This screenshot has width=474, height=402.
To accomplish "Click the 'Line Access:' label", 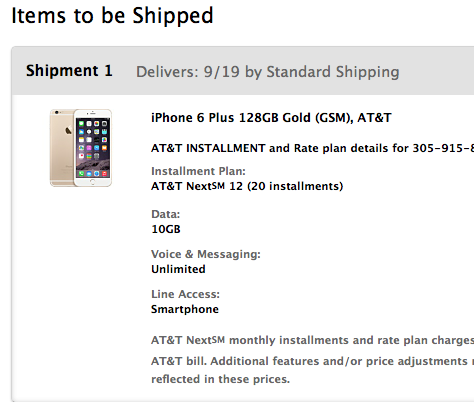I will pos(185,294).
